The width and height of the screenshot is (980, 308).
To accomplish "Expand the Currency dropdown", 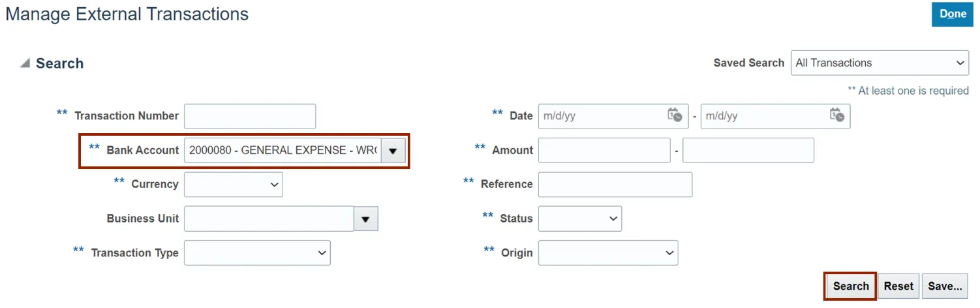I will (x=234, y=185).
